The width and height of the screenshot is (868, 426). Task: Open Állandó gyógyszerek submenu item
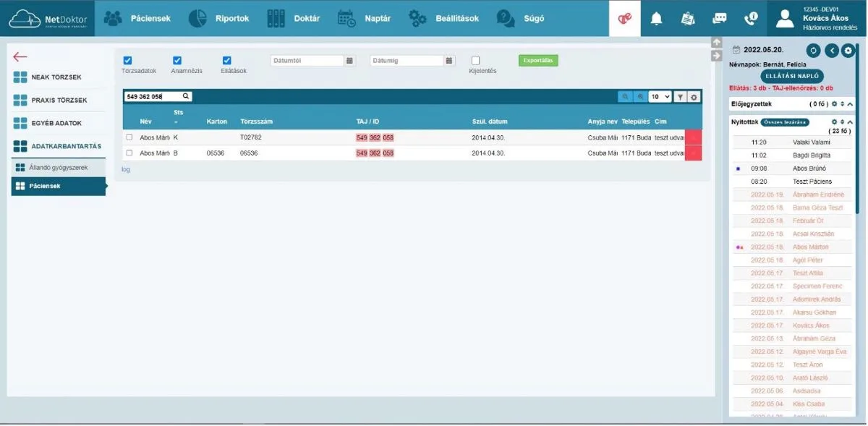pyautogui.click(x=58, y=168)
